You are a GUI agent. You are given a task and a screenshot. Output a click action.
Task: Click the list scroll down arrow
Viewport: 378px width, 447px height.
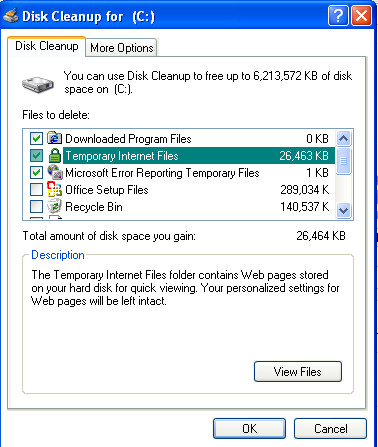[x=343, y=211]
